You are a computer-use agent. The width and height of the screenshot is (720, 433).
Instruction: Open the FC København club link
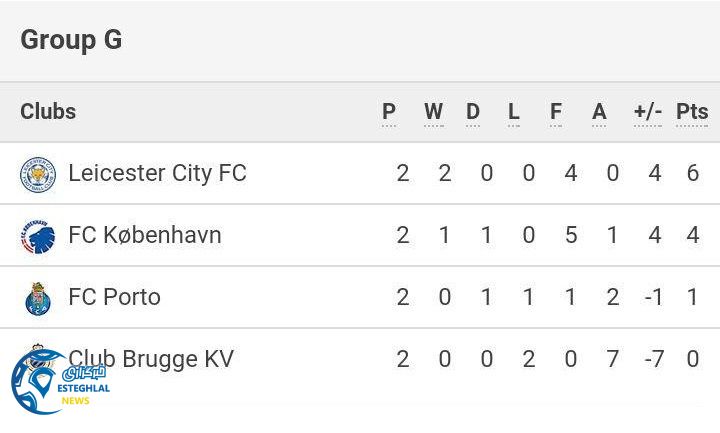(x=145, y=235)
